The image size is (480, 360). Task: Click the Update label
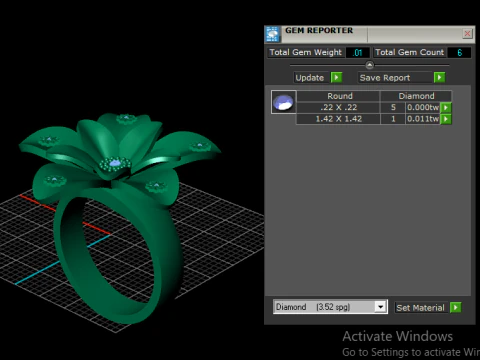(x=310, y=78)
